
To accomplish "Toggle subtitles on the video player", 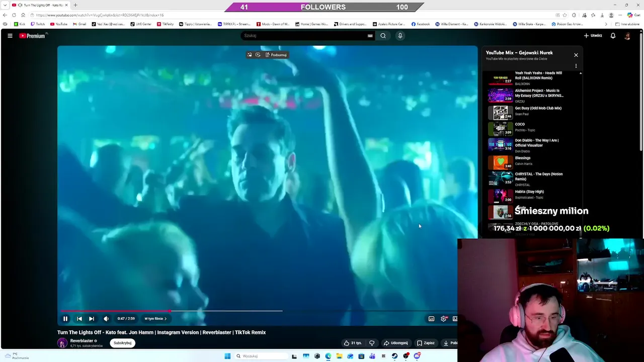I will (431, 319).
